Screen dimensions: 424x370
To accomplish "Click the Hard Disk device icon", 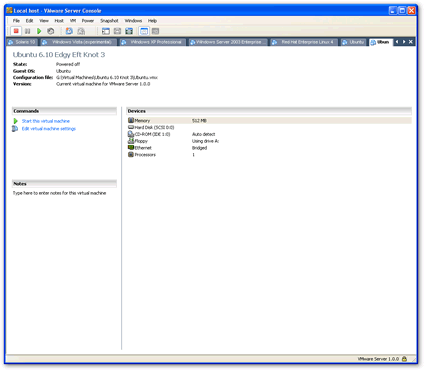I will (131, 127).
